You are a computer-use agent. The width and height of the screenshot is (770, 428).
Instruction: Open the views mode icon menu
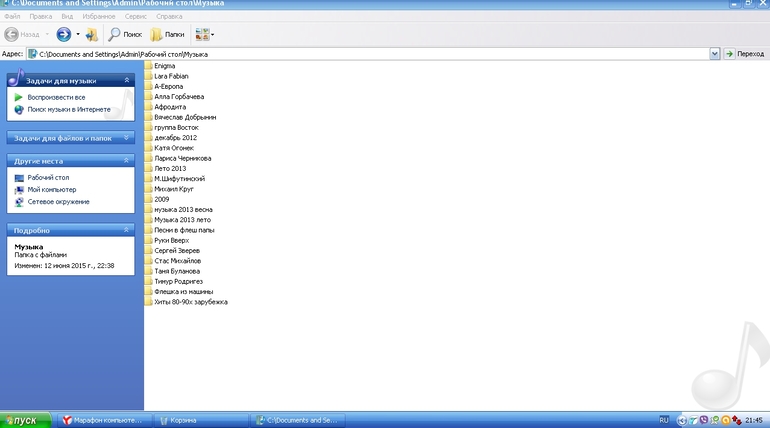204,34
